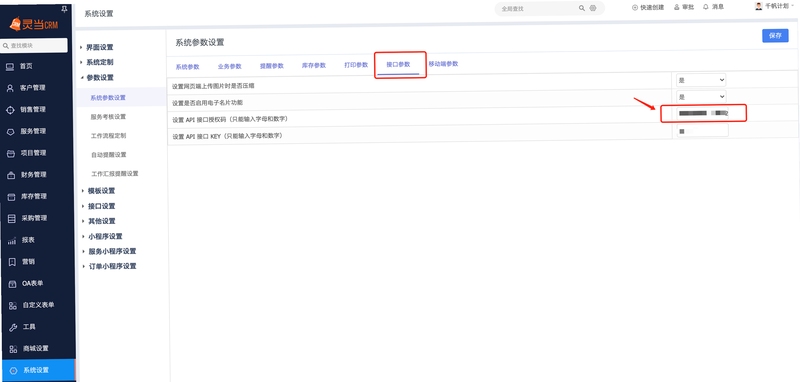Open 自动提醒设置 in settings tree
The height and width of the screenshot is (382, 800).
point(109,155)
